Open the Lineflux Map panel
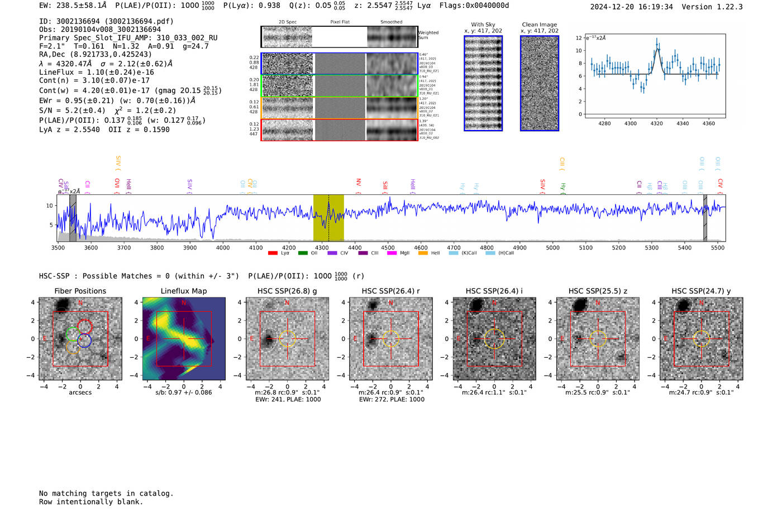 coord(184,339)
